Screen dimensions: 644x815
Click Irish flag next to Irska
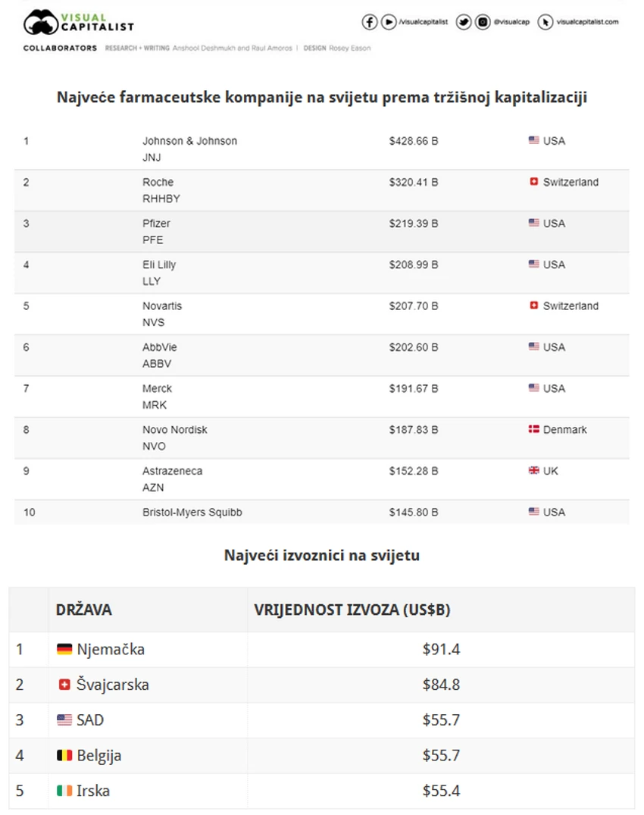tap(64, 791)
